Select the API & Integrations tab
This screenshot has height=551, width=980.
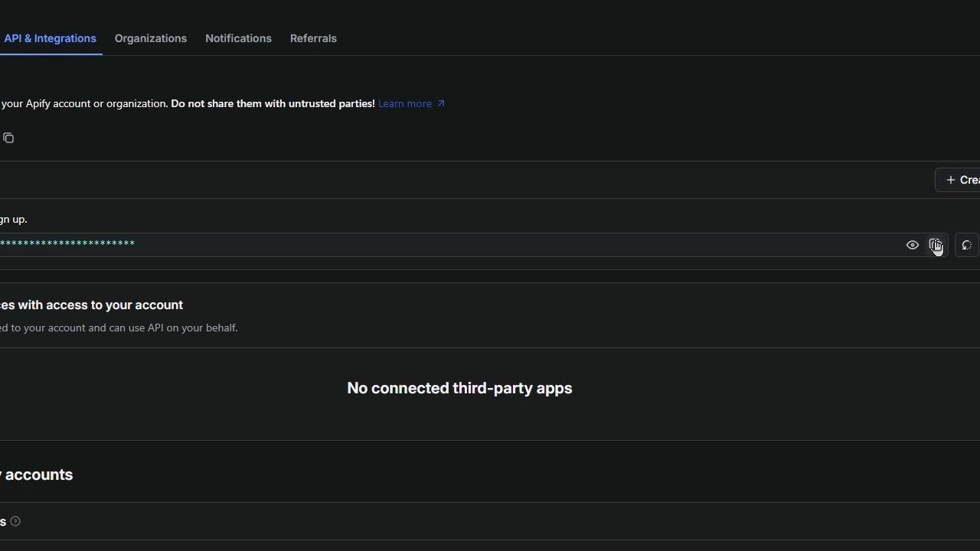51,38
